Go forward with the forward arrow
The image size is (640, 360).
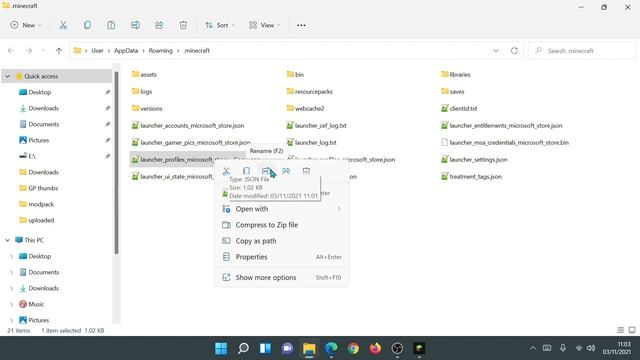click(x=29, y=51)
